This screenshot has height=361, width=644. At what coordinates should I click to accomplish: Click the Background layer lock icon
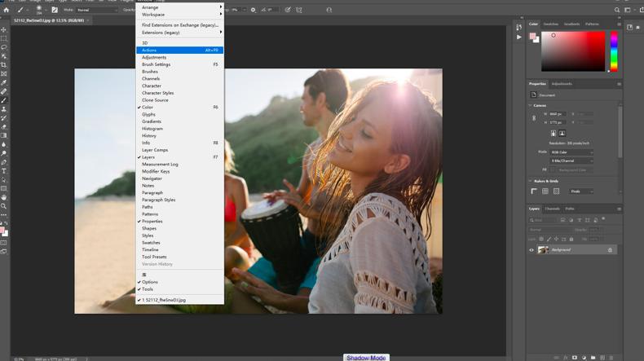click(x=610, y=249)
